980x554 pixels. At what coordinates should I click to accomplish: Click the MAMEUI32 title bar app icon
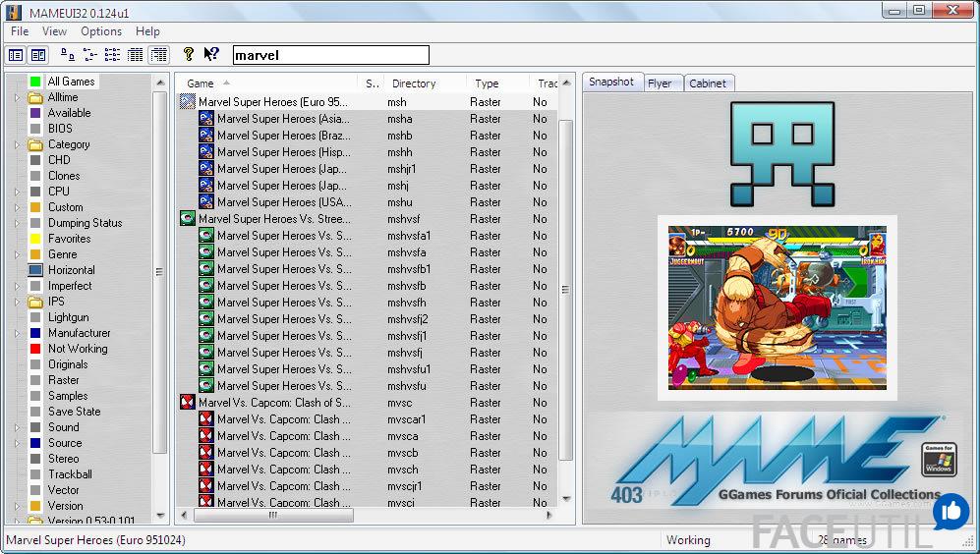14,12
